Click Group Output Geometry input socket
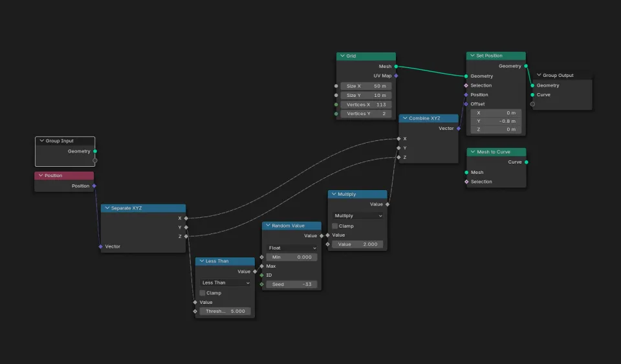This screenshot has width=621, height=364. click(x=532, y=85)
